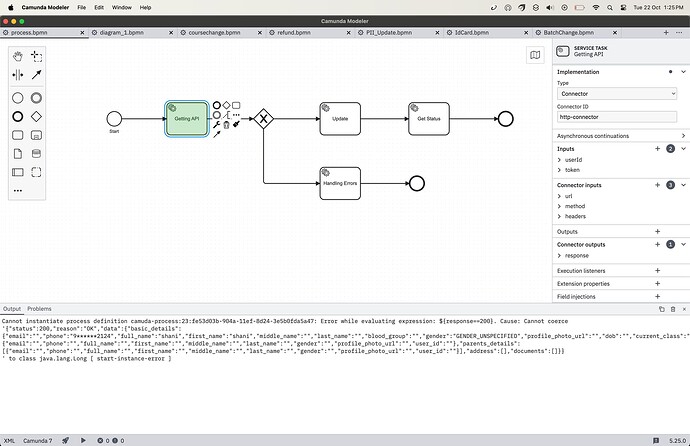Clear output log trash icon

tap(673, 309)
